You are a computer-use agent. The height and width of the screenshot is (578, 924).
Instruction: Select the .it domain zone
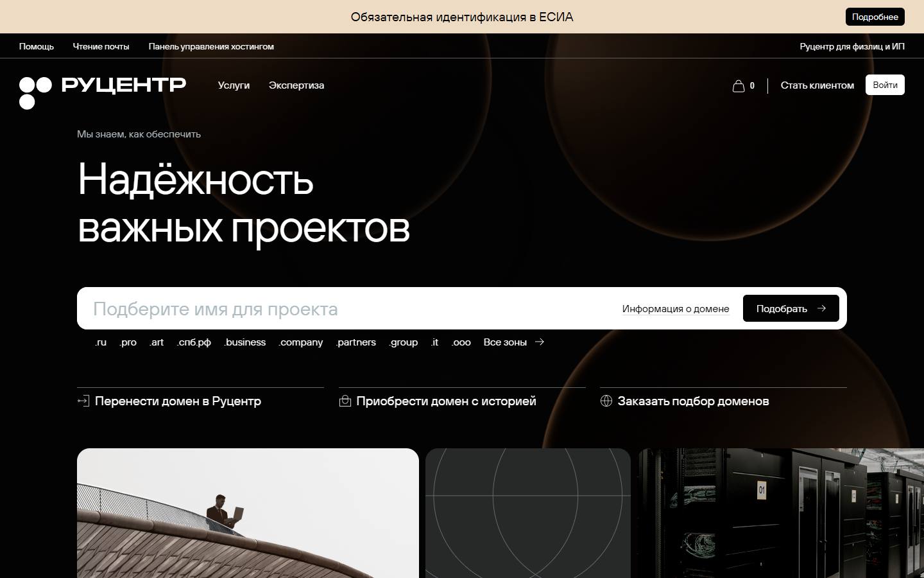tap(434, 342)
